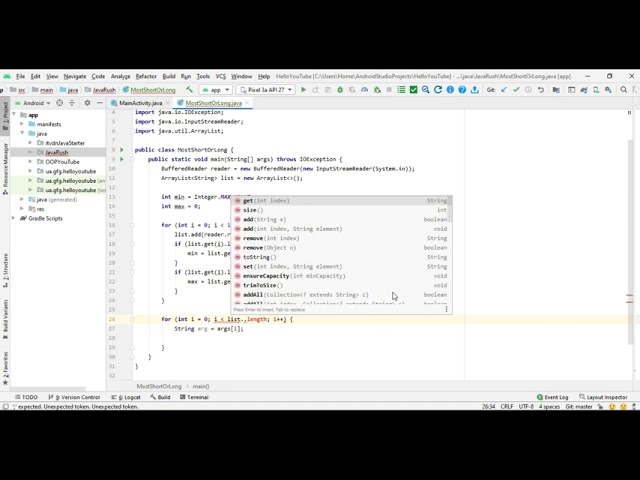Click the circular refresh toolbar icon
The image size is (640, 480).
pyautogui.click(x=438, y=89)
